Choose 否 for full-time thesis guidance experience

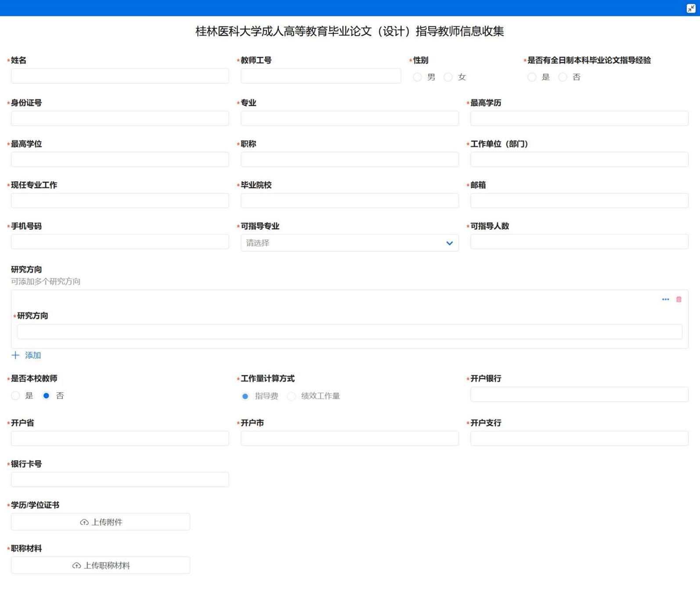click(x=563, y=77)
